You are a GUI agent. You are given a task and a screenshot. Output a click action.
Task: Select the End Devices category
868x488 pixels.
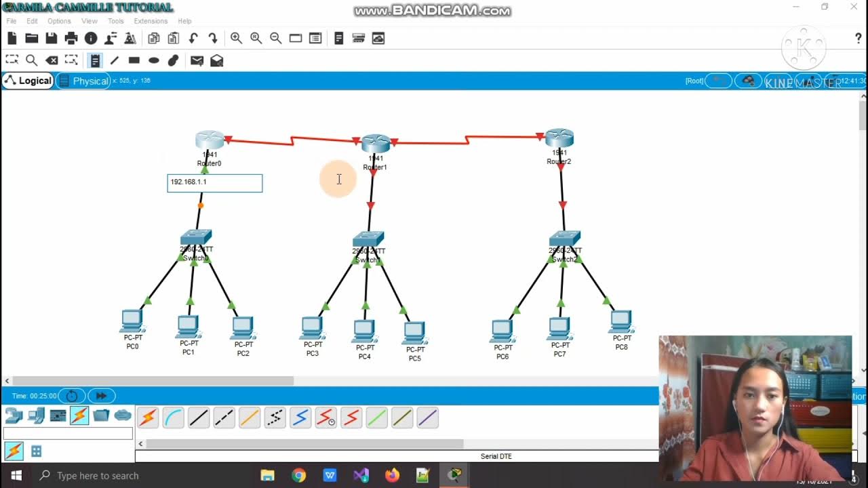36,415
